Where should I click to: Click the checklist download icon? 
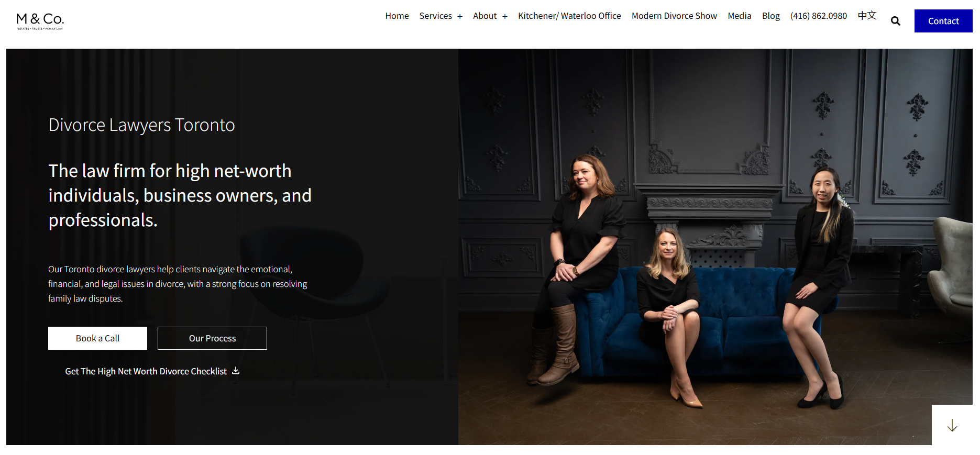click(x=236, y=371)
